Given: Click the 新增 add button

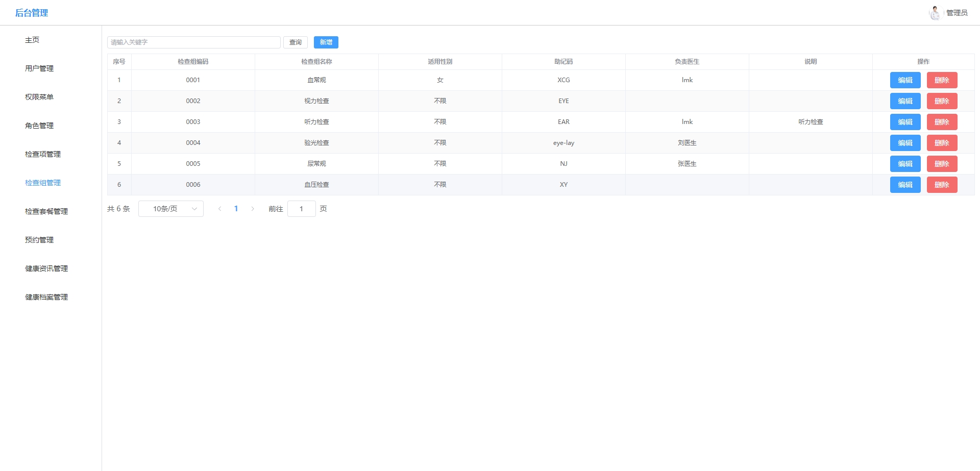Looking at the screenshot, I should click(x=326, y=42).
